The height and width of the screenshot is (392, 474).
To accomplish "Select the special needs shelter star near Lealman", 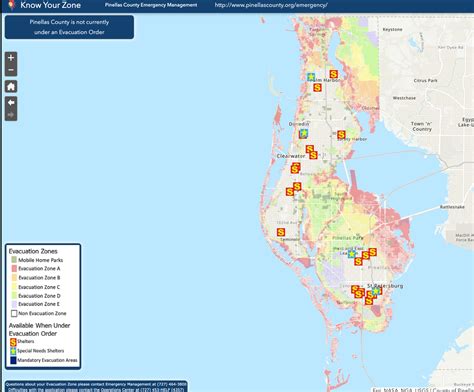I will [x=351, y=254].
